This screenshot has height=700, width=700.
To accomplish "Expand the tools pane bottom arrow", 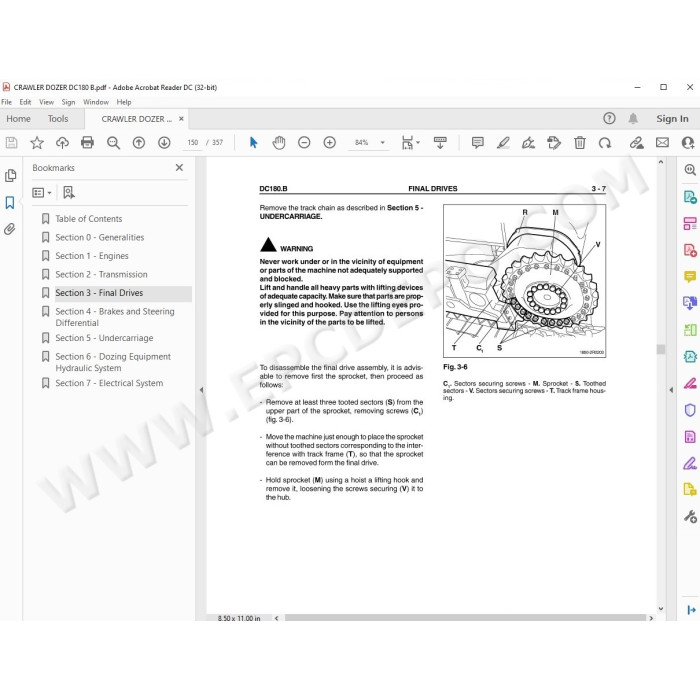I will pos(691,609).
